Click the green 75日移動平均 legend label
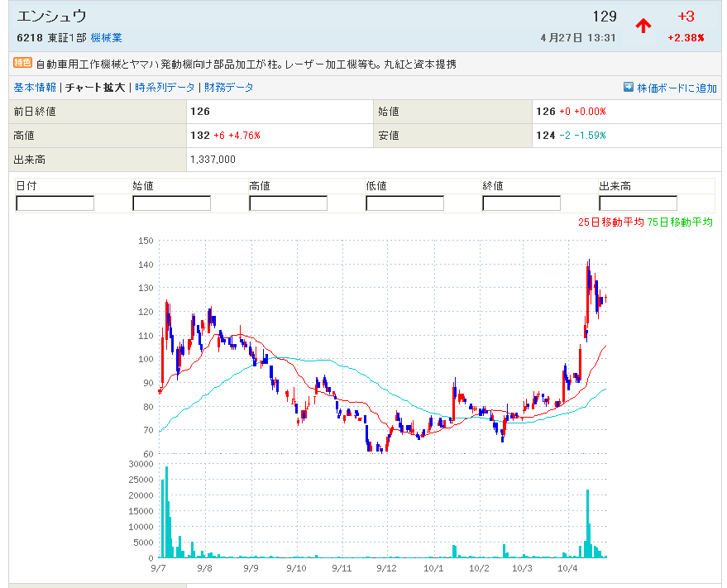This screenshot has width=727, height=588. click(679, 222)
